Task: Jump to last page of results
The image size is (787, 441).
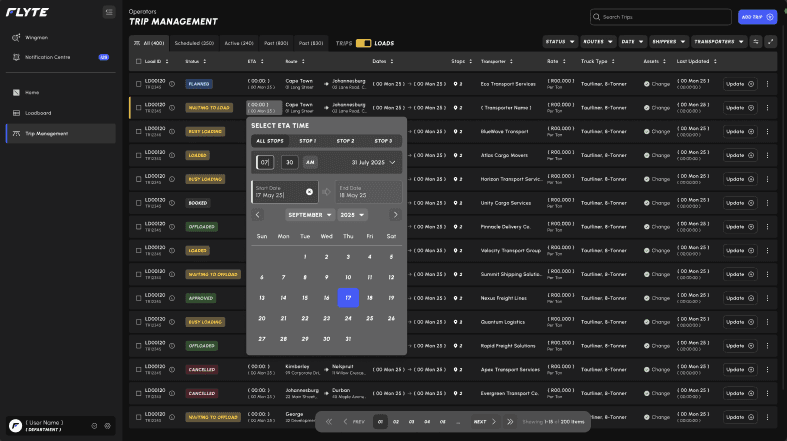Action: click(x=510, y=422)
